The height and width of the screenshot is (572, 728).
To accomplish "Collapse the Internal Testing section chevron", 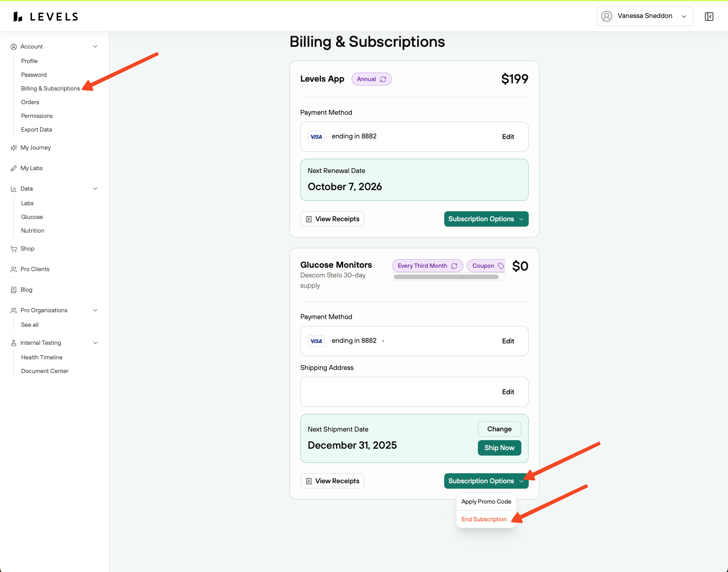I will (95, 343).
